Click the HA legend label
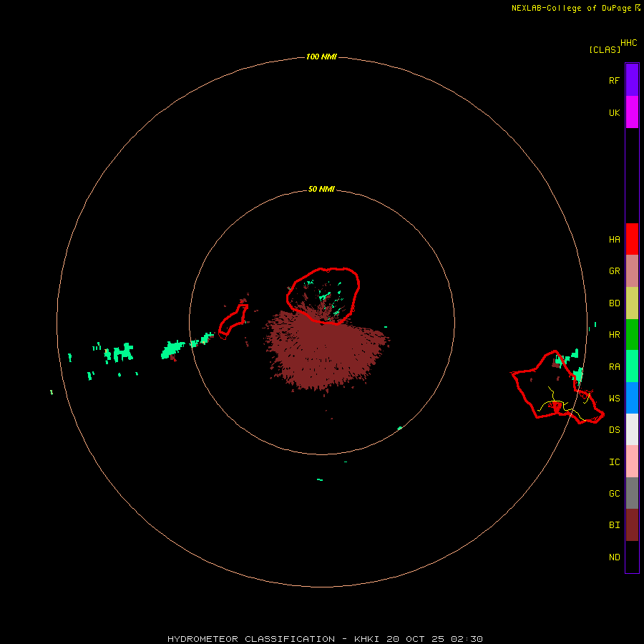This screenshot has height=644, width=644. [614, 240]
